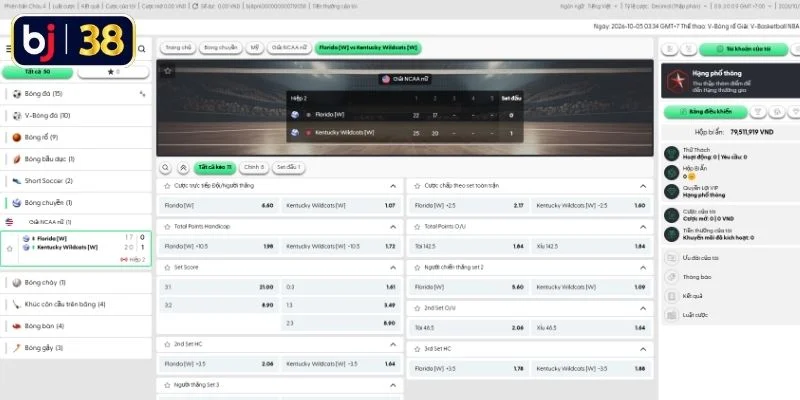The width and height of the screenshot is (800, 400).
Task: Bet Tài 142.5 at odds 1.84
Action: click(469, 246)
